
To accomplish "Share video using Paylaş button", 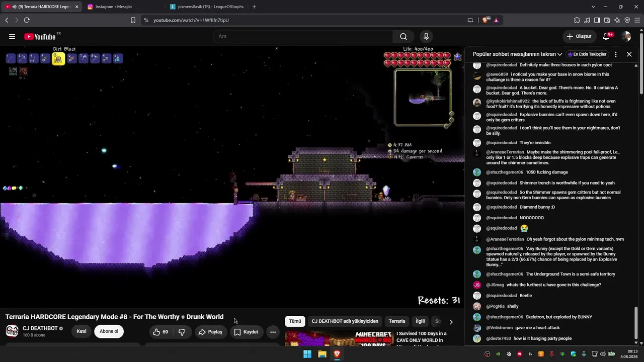I will point(210,332).
